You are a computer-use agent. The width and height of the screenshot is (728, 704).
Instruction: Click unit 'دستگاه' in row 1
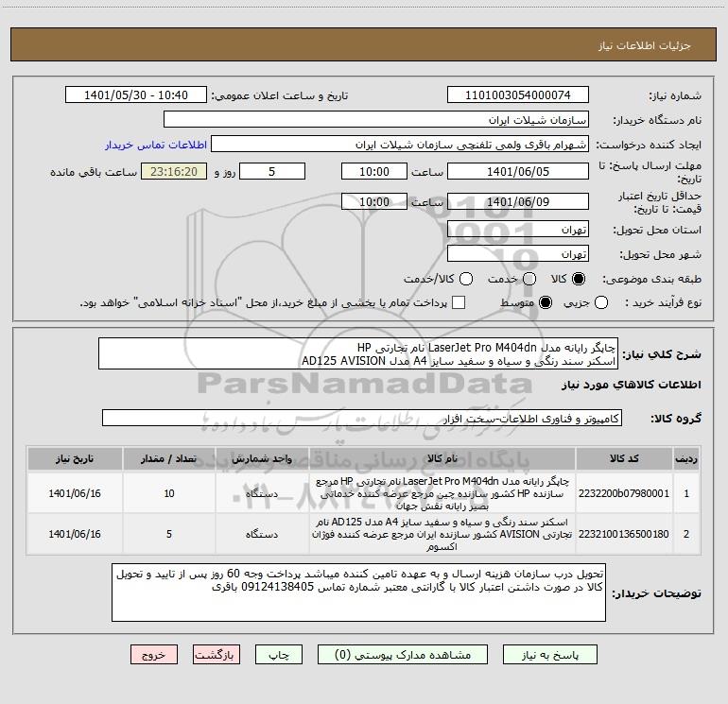tap(262, 493)
